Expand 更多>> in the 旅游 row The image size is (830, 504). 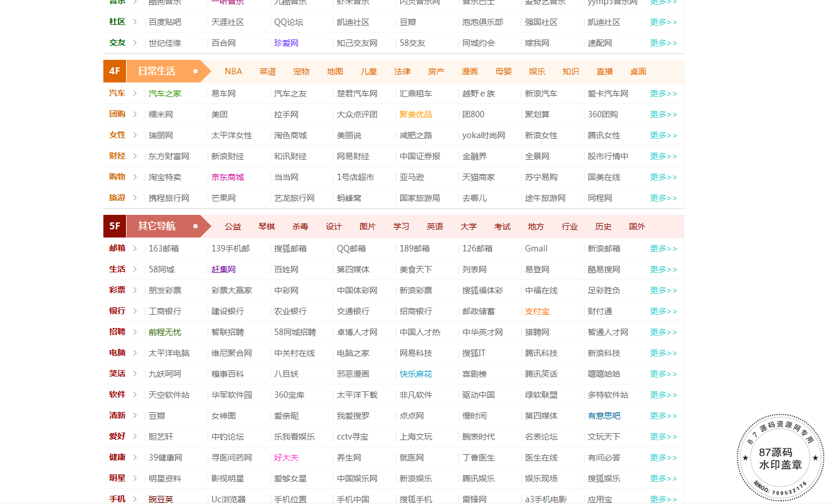pos(663,198)
